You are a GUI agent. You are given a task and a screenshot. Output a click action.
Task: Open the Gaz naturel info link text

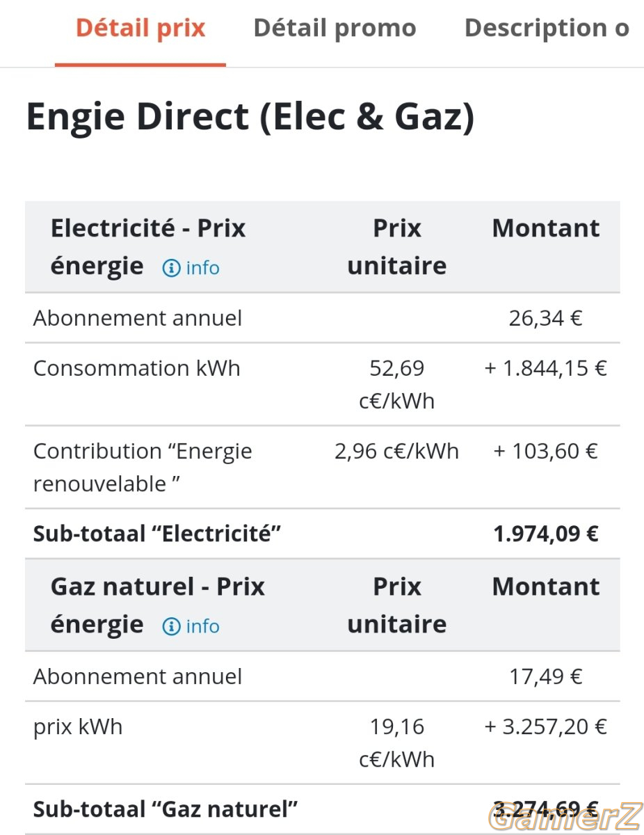pos(202,626)
